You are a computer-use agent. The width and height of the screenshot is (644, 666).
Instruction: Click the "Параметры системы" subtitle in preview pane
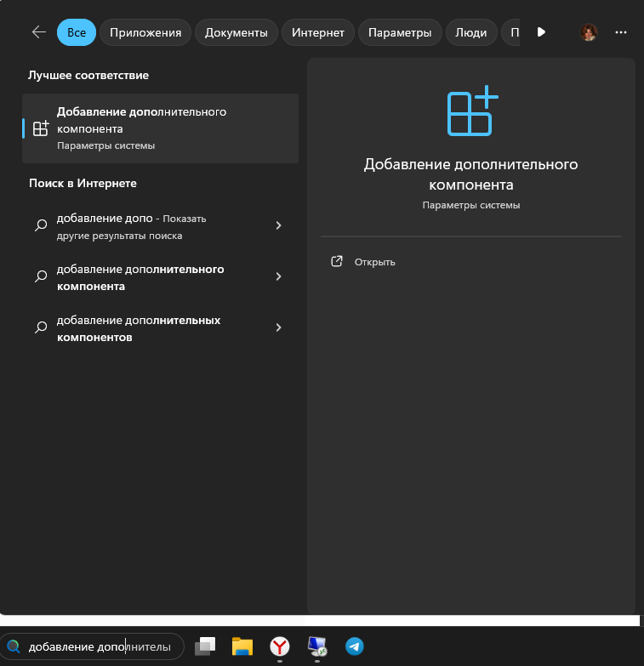click(471, 205)
